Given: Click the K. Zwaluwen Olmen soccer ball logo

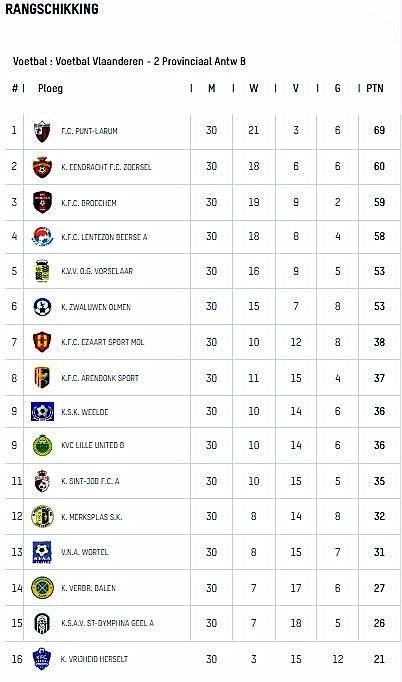Looking at the screenshot, I should point(42,307).
